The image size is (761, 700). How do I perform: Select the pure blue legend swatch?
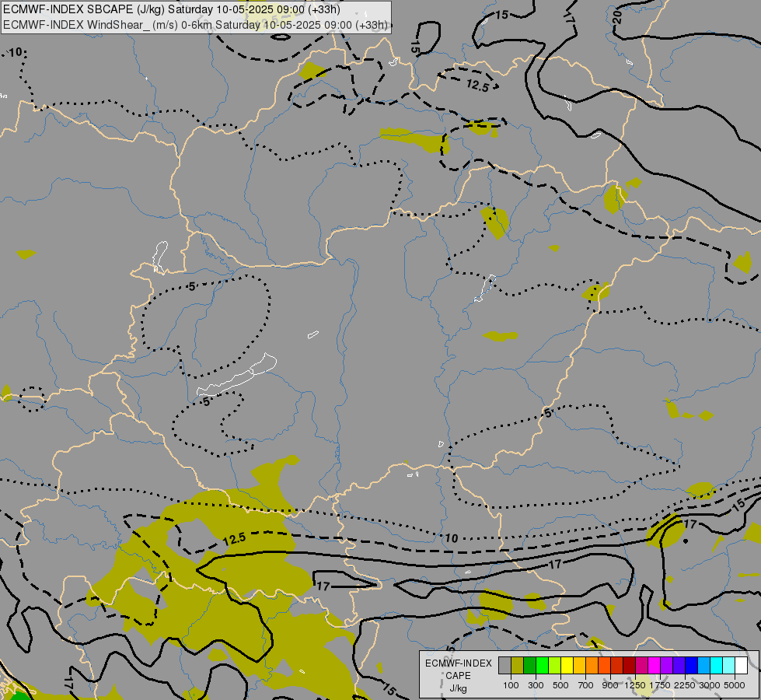[692, 666]
